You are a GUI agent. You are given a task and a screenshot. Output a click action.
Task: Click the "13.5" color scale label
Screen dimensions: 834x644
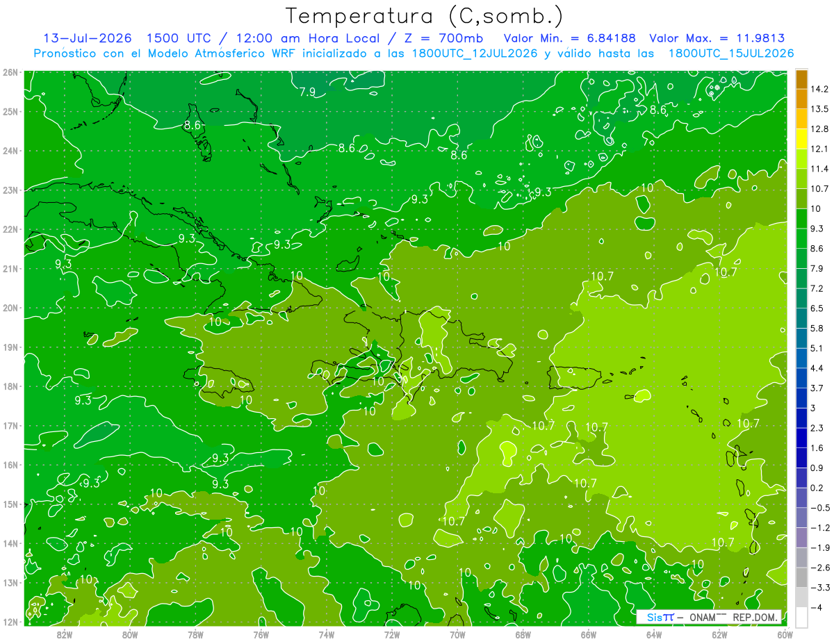[x=819, y=109]
